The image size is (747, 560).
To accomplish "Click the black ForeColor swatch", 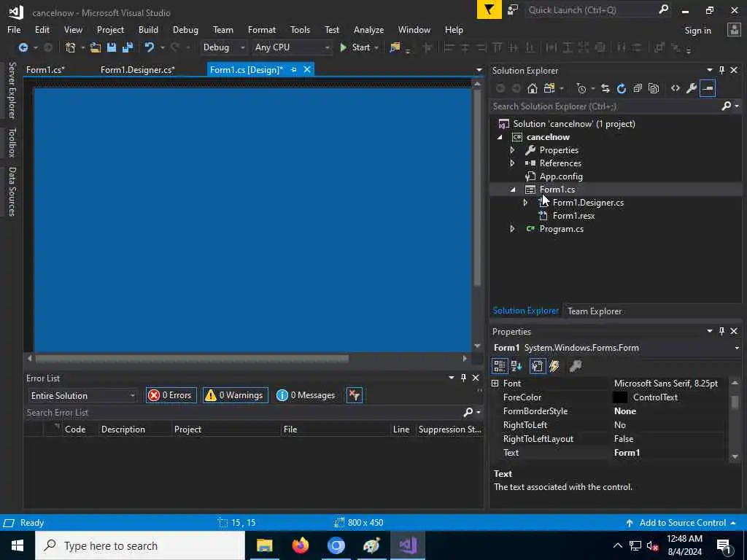I will pos(619,397).
